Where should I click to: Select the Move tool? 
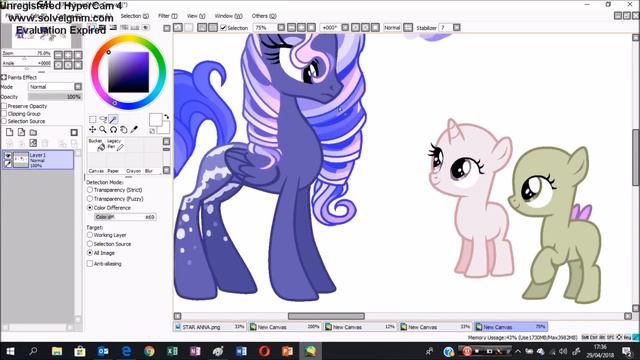pyautogui.click(x=93, y=129)
